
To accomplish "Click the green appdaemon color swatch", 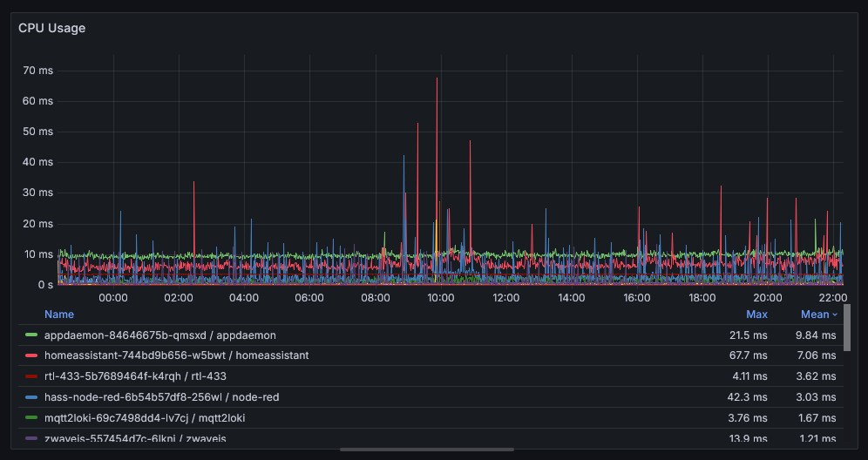I will click(x=31, y=335).
